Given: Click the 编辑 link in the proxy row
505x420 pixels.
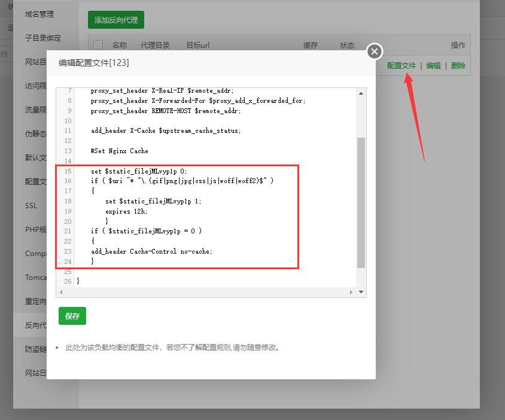Looking at the screenshot, I should point(433,66).
